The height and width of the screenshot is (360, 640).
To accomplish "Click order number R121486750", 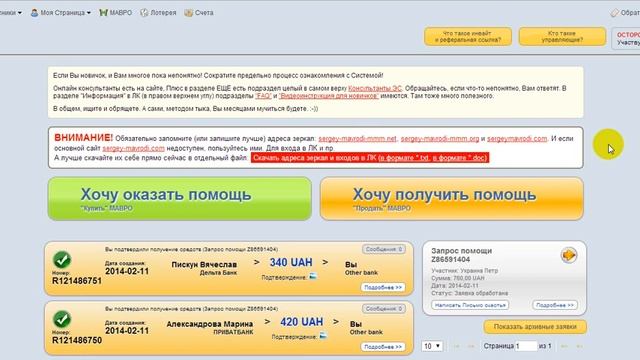I will coord(77,340).
